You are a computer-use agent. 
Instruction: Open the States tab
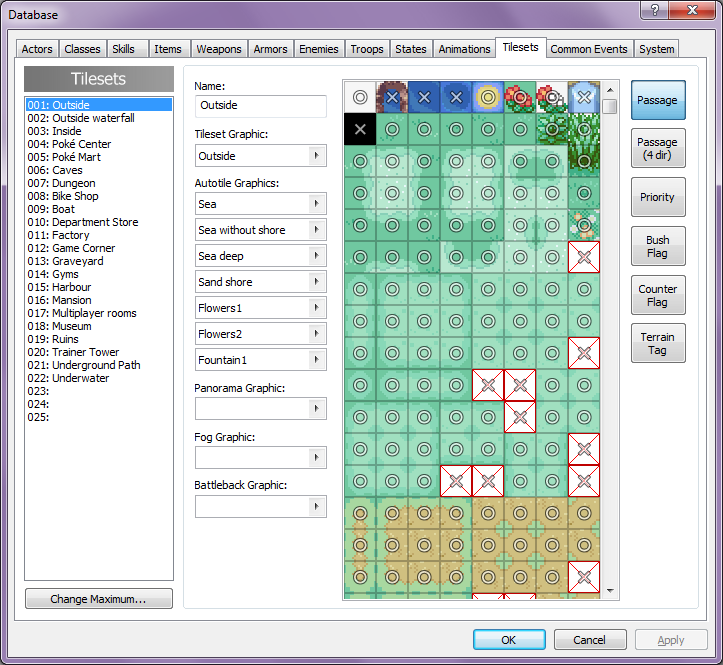pyautogui.click(x=411, y=49)
